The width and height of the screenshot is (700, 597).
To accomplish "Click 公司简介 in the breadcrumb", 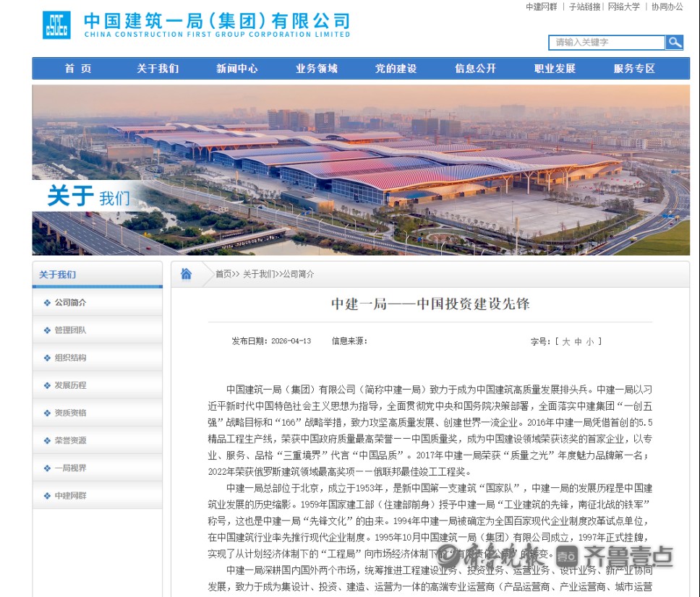I will (298, 274).
